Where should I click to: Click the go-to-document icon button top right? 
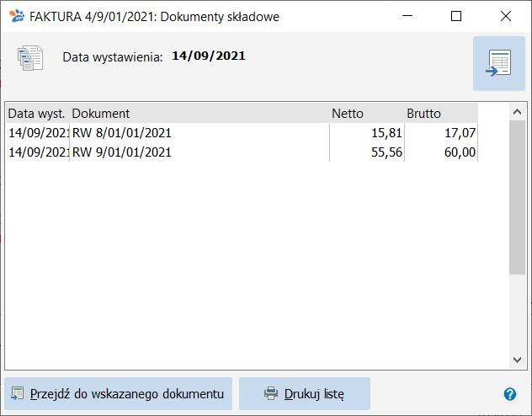[498, 63]
